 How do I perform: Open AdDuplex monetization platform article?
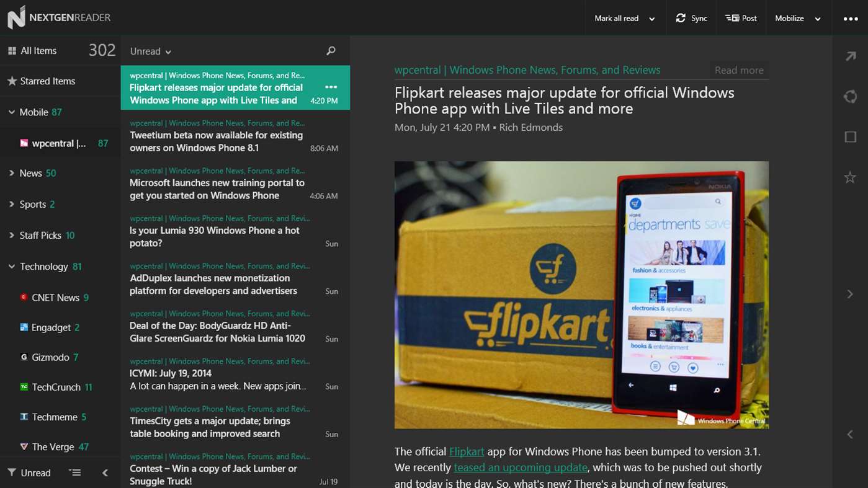(235, 279)
